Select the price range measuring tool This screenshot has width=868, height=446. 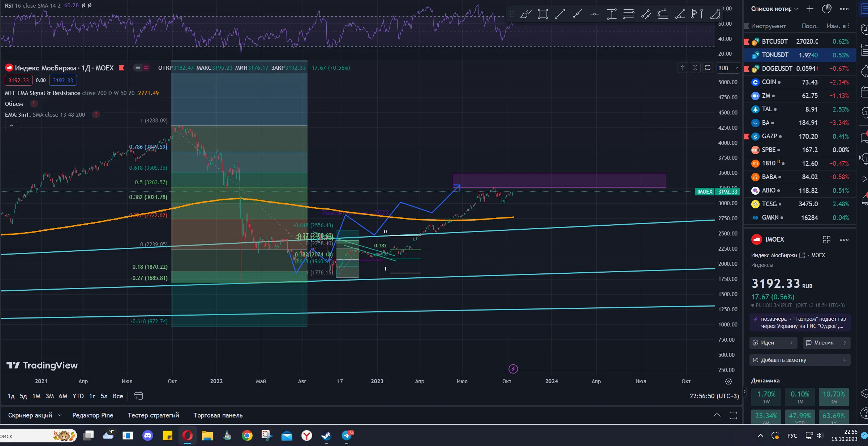pyautogui.click(x=611, y=14)
